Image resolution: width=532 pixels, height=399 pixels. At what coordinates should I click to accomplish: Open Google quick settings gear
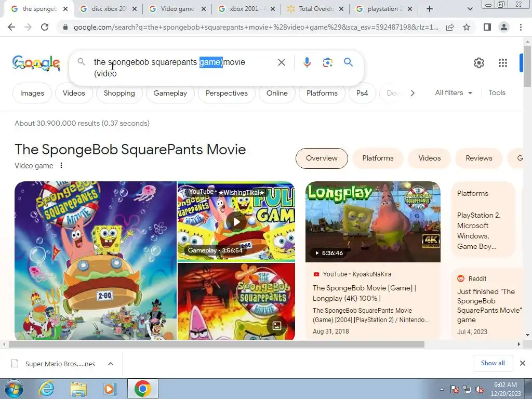[478, 63]
